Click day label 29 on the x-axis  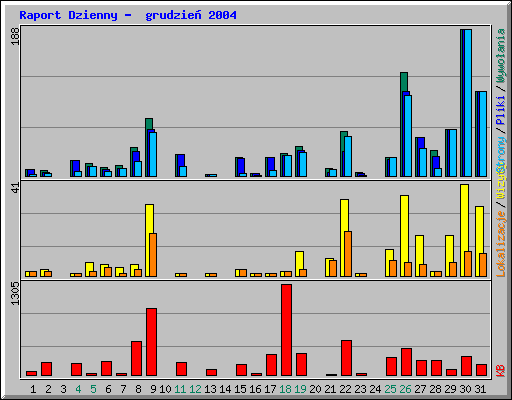click(x=450, y=389)
